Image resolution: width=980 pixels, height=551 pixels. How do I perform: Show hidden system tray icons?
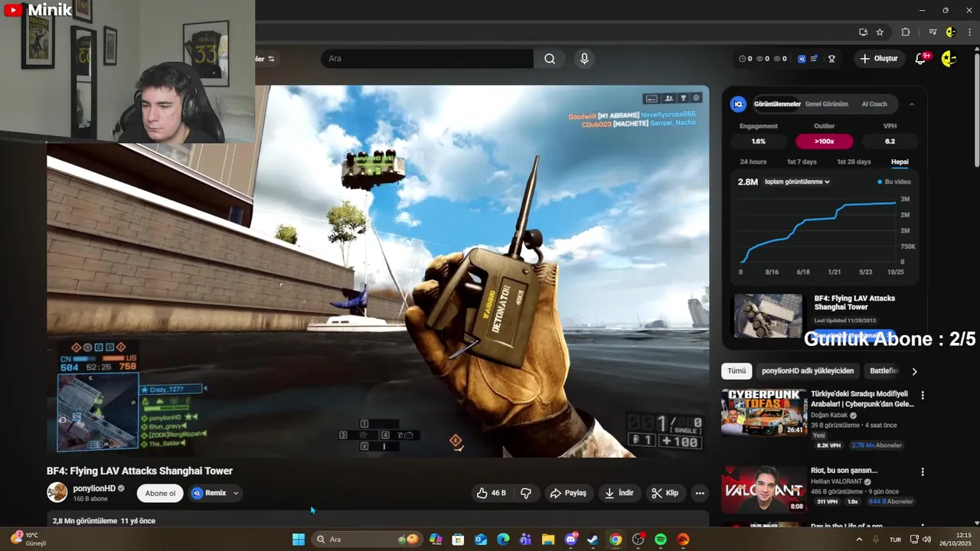pyautogui.click(x=859, y=540)
